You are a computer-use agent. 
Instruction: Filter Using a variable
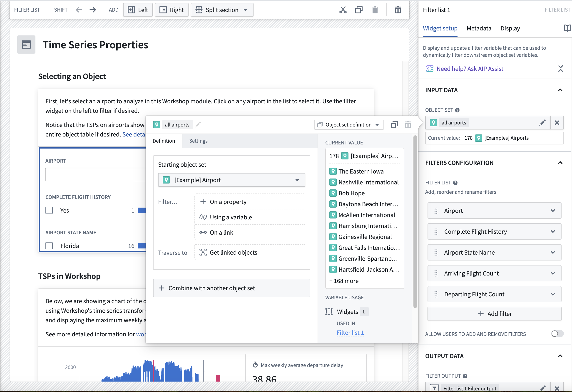click(250, 217)
